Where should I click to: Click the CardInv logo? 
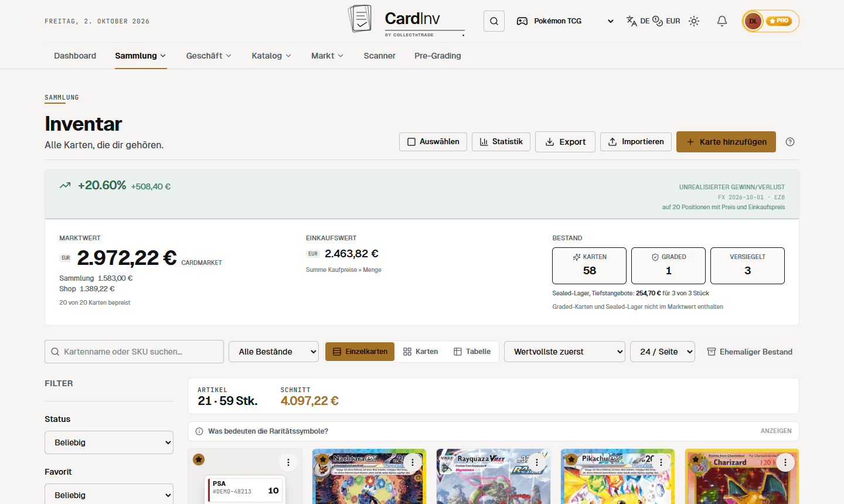click(x=406, y=20)
